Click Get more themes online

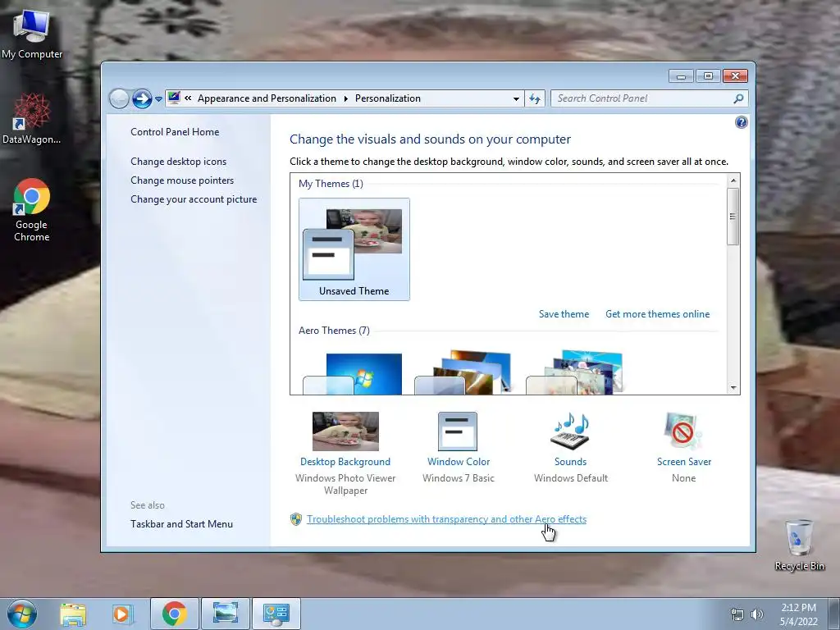(657, 314)
